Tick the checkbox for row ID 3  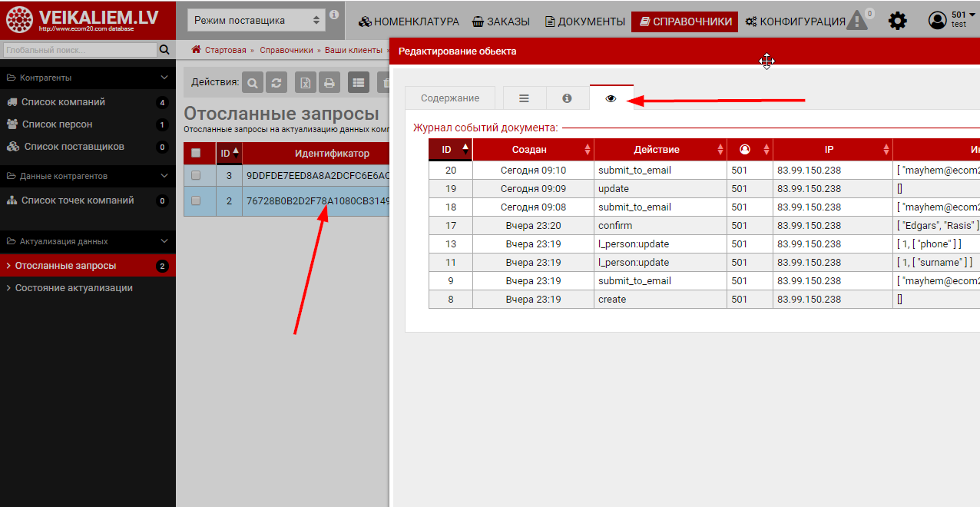coord(196,175)
